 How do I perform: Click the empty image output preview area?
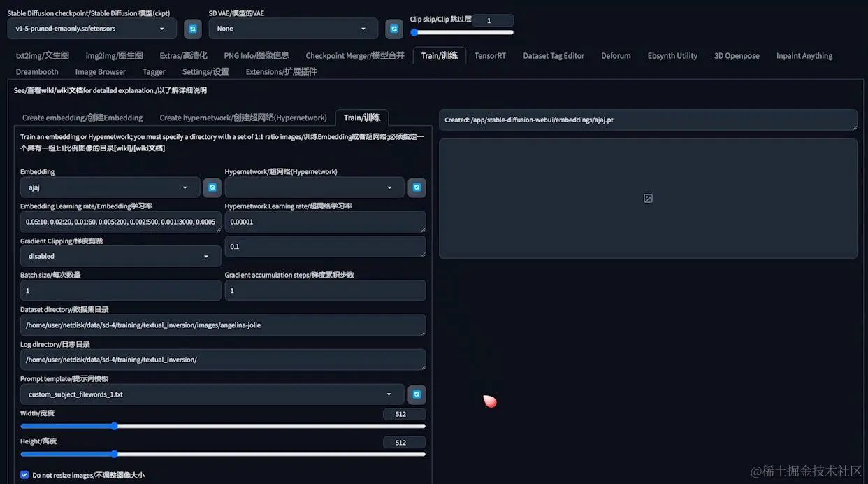click(x=648, y=199)
